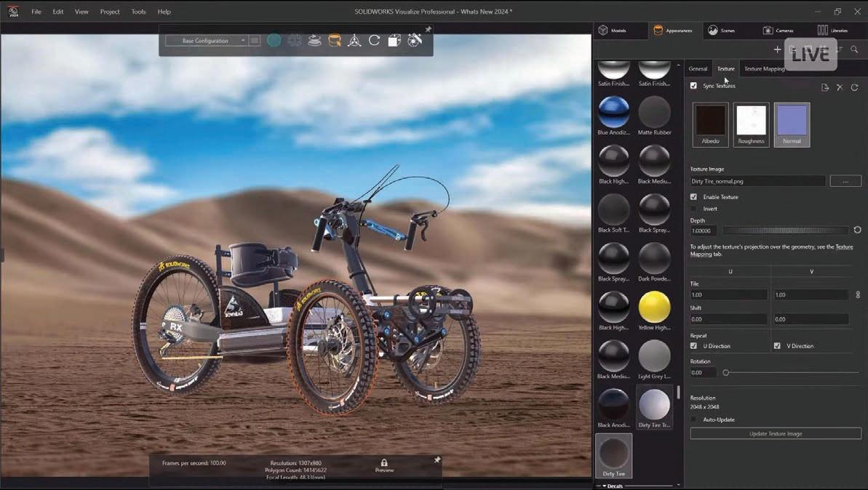Add a new appearance with plus icon
This screenshot has height=490, width=868.
pyautogui.click(x=777, y=49)
